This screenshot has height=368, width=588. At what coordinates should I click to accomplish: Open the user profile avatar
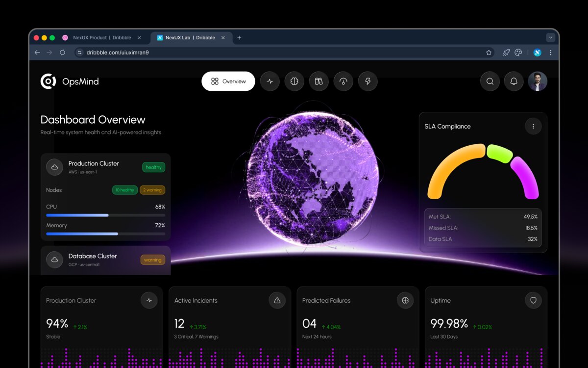[538, 81]
